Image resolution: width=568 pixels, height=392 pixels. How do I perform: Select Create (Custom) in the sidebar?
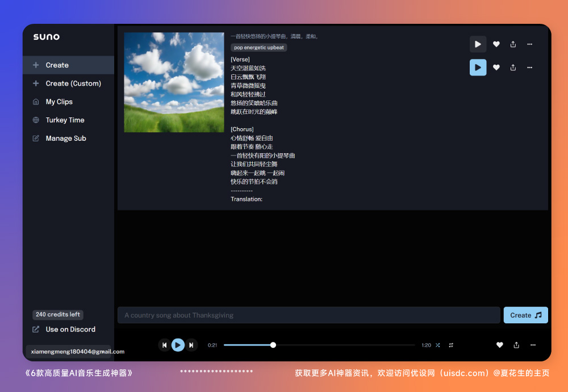[x=73, y=83]
